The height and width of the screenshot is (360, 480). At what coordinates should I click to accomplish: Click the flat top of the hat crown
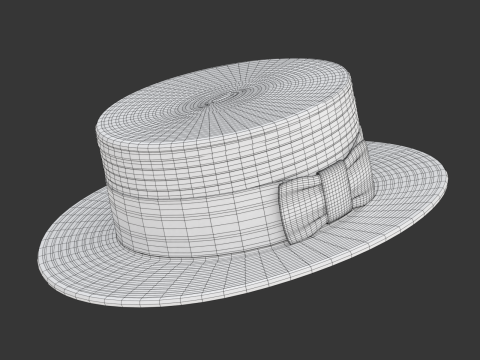(x=223, y=100)
